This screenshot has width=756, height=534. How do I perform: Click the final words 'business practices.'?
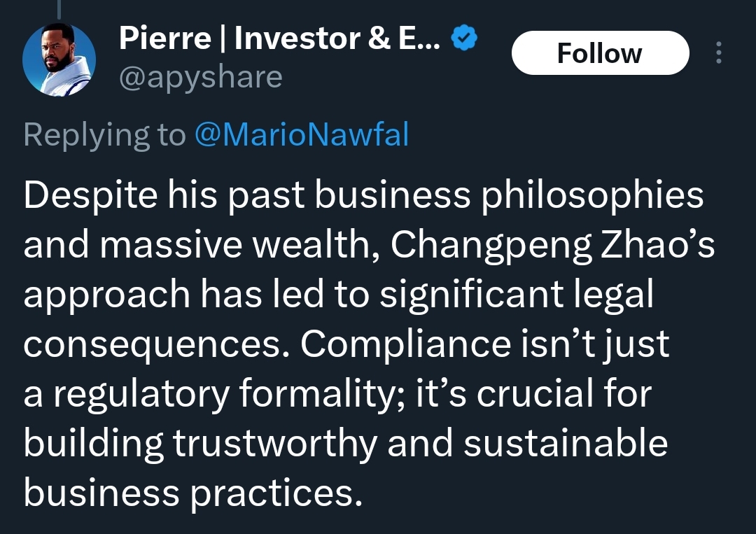193,493
